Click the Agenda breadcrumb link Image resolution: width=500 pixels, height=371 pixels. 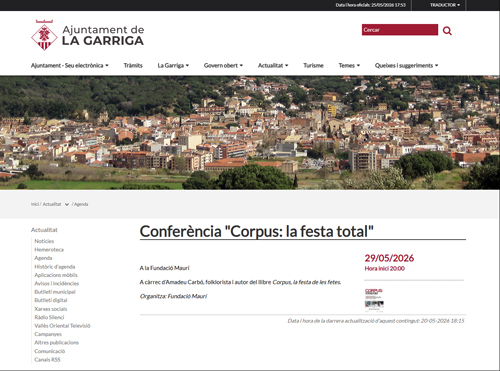coord(81,204)
